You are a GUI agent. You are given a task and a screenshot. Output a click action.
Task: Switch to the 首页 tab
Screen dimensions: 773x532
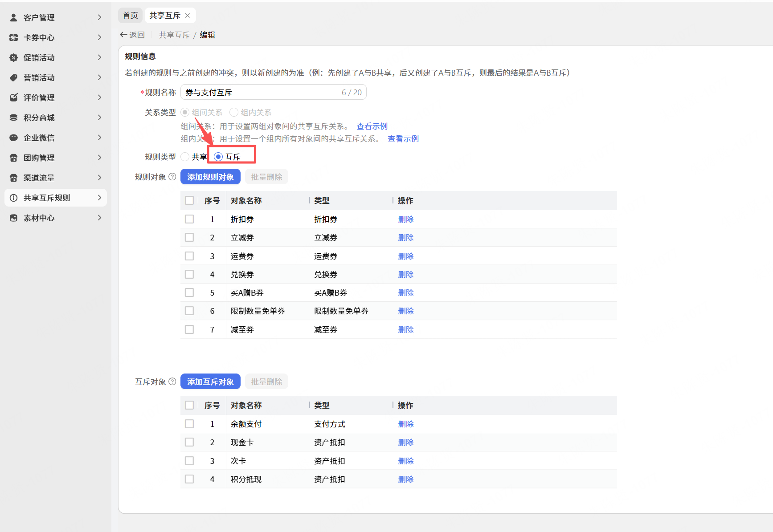(131, 16)
